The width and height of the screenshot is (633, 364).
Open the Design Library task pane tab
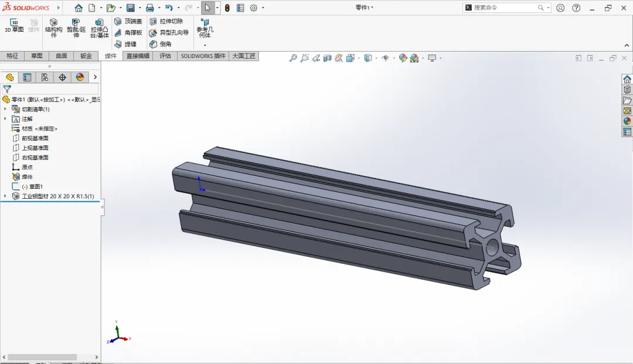[x=627, y=90]
